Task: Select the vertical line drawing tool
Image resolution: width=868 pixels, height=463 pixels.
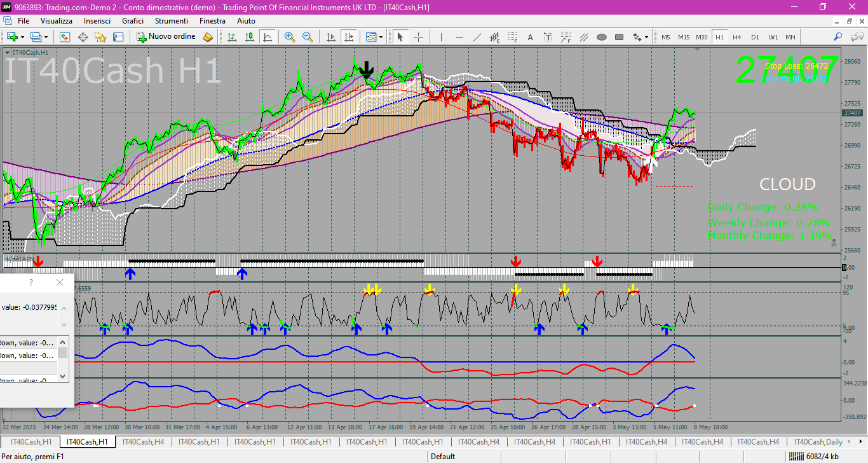Action: [441, 37]
